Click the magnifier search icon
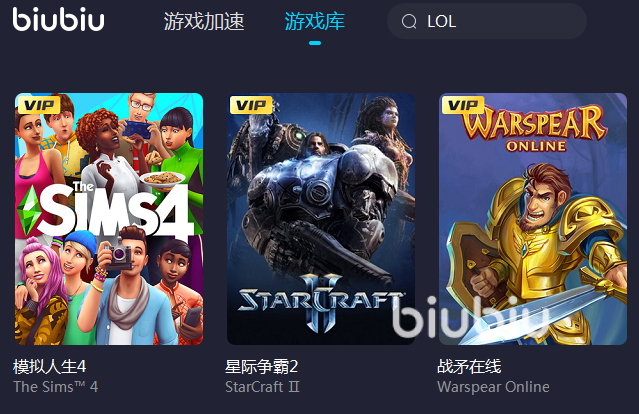Screen dimensions: 639x414 (409, 22)
